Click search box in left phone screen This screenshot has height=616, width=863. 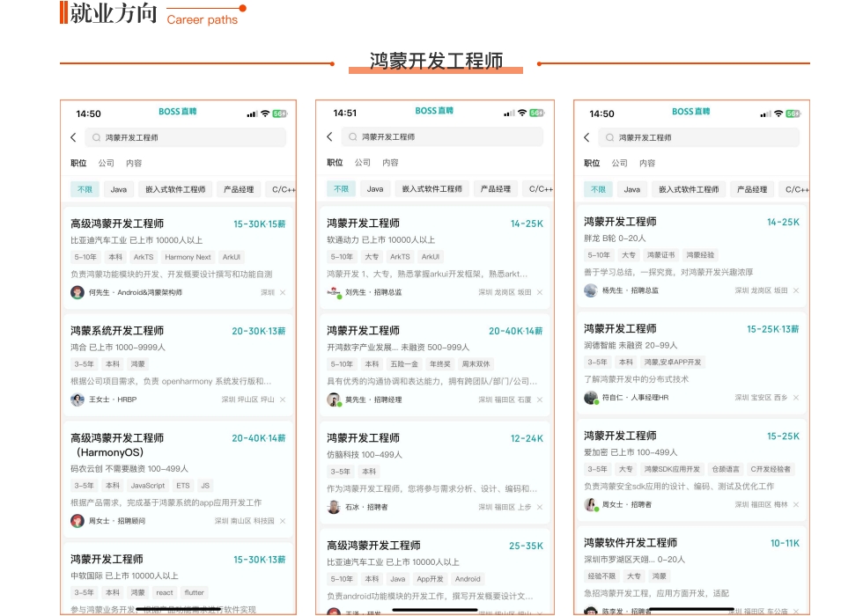[186, 137]
